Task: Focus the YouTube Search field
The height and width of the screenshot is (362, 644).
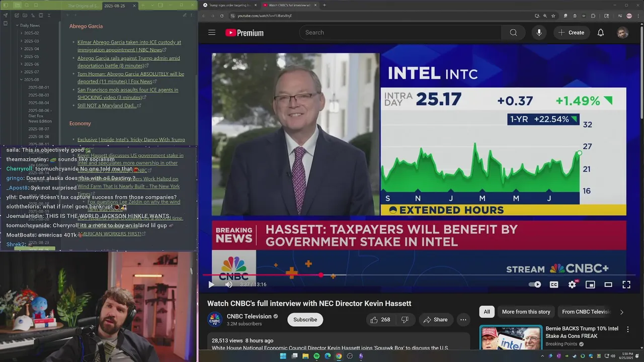Action: click(x=400, y=33)
